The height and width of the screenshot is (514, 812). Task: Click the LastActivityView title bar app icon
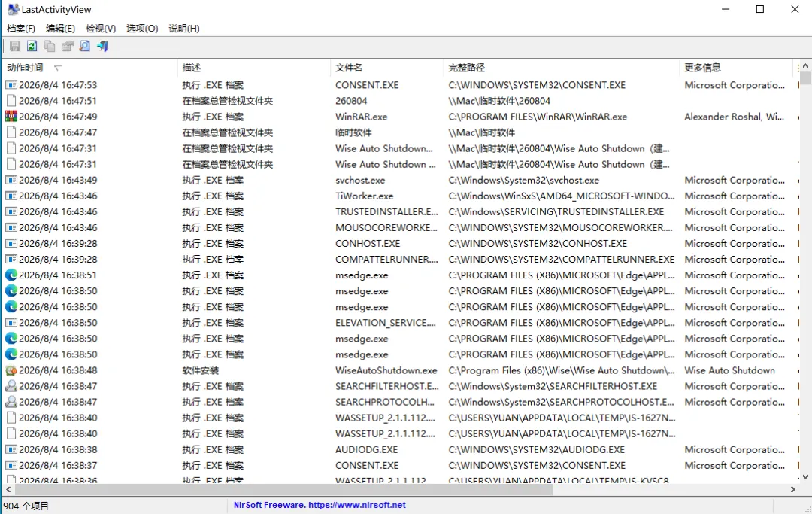click(x=13, y=9)
